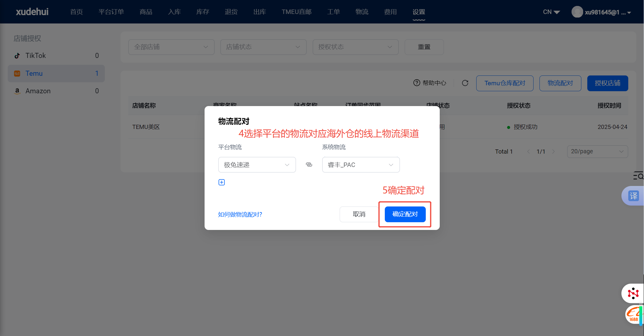Open the 20/page size dropdown

point(597,152)
